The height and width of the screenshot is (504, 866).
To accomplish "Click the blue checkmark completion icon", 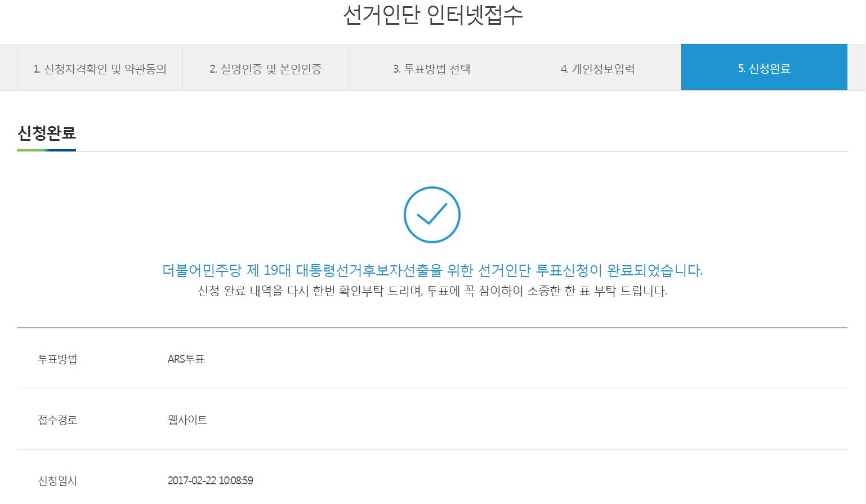I will click(x=432, y=215).
